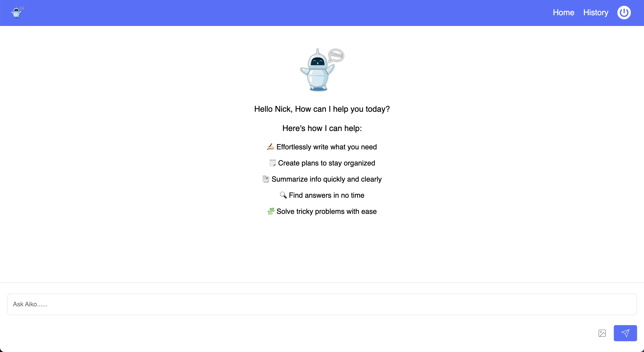The width and height of the screenshot is (644, 352).
Task: Click the robot hello speech bubble
Action: point(337,54)
